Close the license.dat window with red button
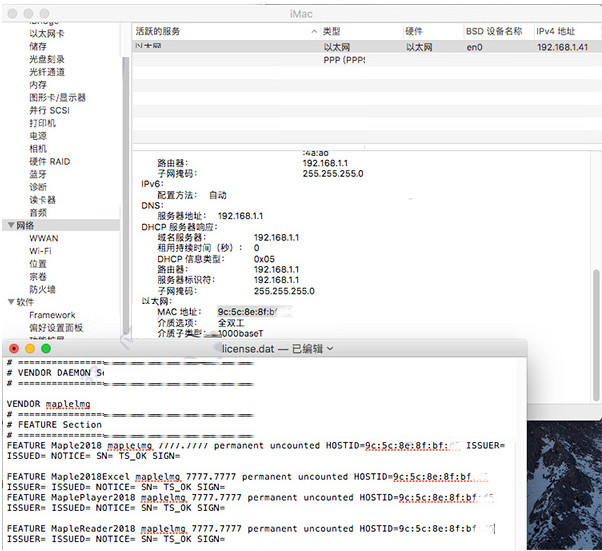The width and height of the screenshot is (602, 551). [x=14, y=349]
